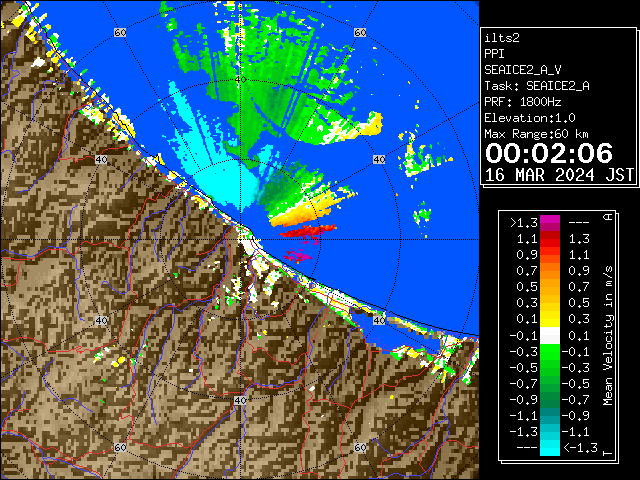
Task: Select the date "16 MAR 2024 JST"
Action: coord(559,175)
